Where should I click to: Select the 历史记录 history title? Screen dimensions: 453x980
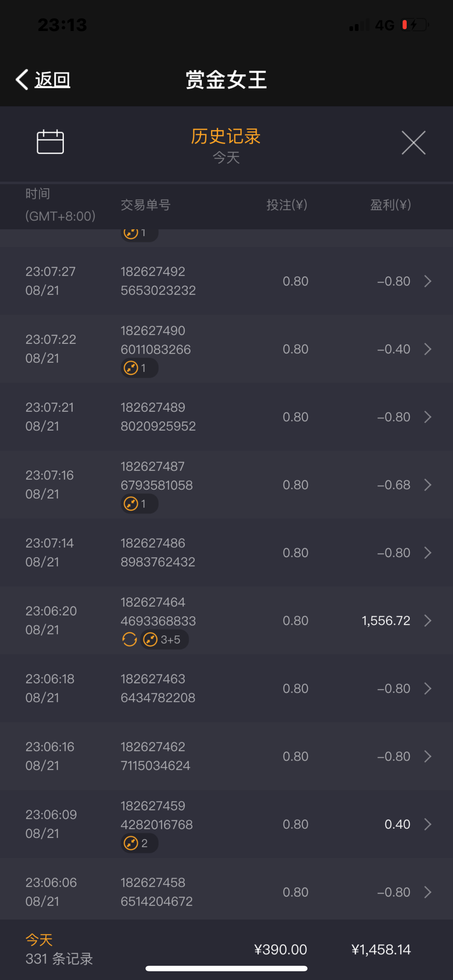pyautogui.click(x=226, y=136)
